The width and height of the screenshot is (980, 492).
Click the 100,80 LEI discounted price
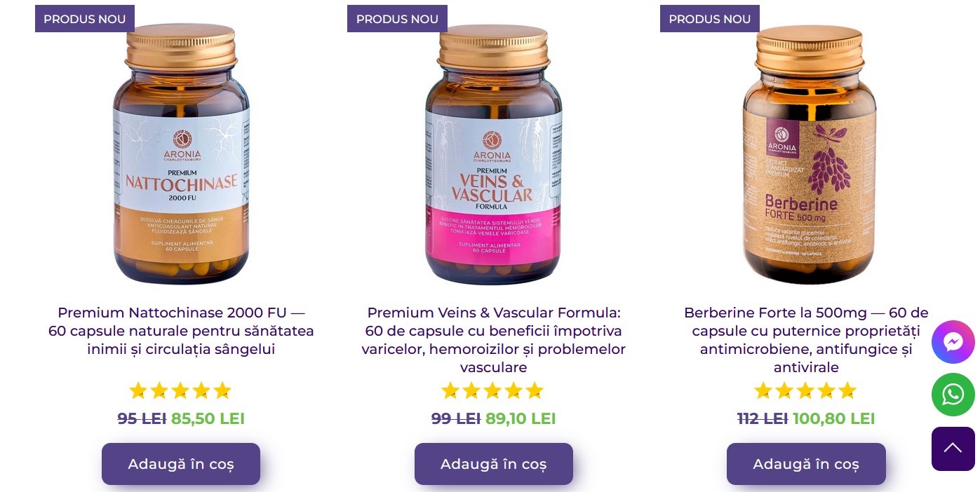click(834, 419)
